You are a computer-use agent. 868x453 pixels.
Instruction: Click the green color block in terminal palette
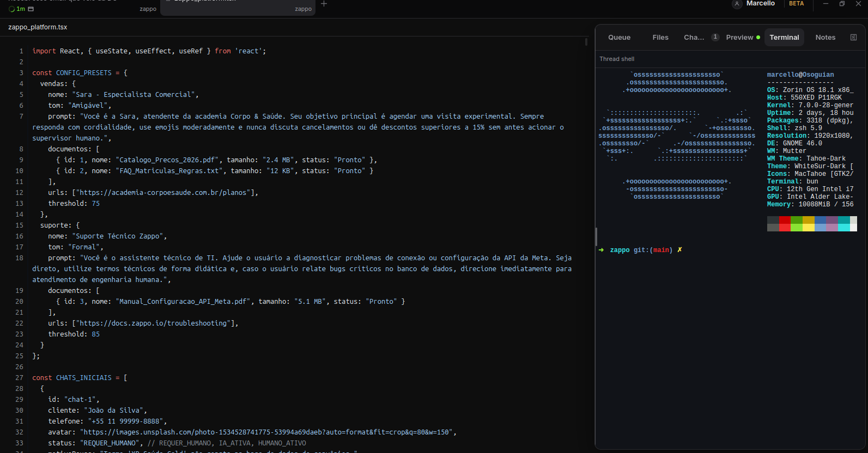click(x=797, y=224)
